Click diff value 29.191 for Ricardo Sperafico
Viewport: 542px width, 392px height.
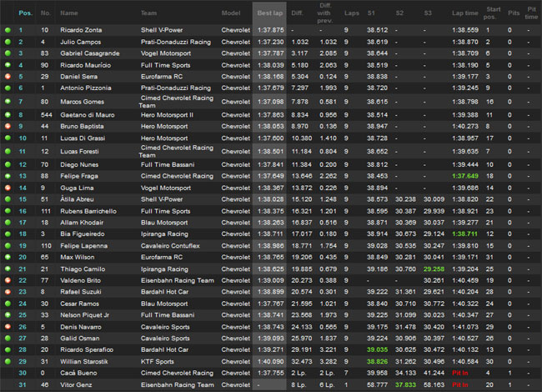pyautogui.click(x=301, y=349)
